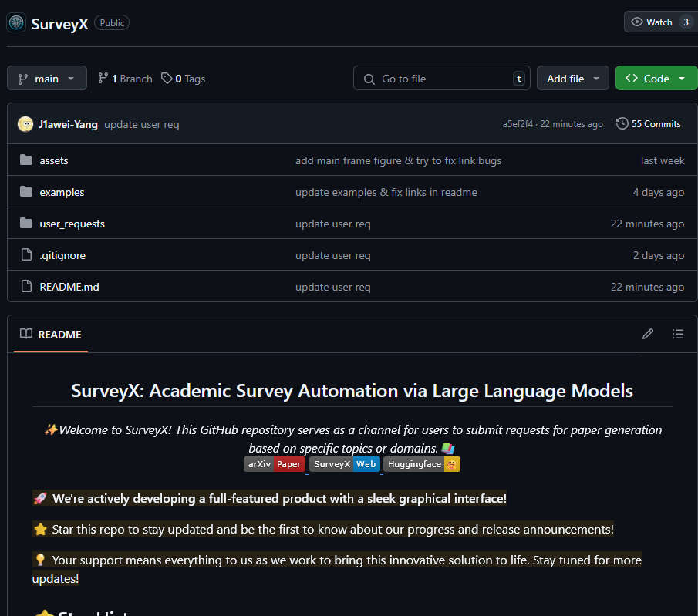This screenshot has height=616, width=698.
Task: Open the .gitignore file
Action: 62,255
